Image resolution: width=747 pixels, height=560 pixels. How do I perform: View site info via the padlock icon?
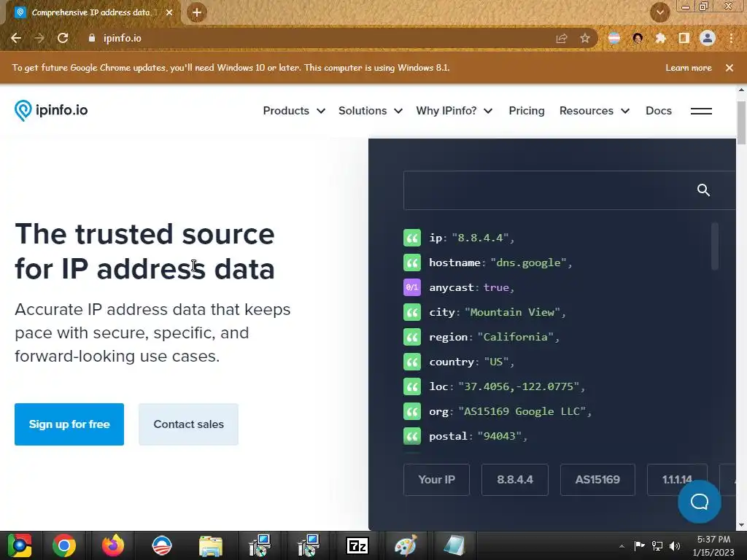tap(92, 38)
